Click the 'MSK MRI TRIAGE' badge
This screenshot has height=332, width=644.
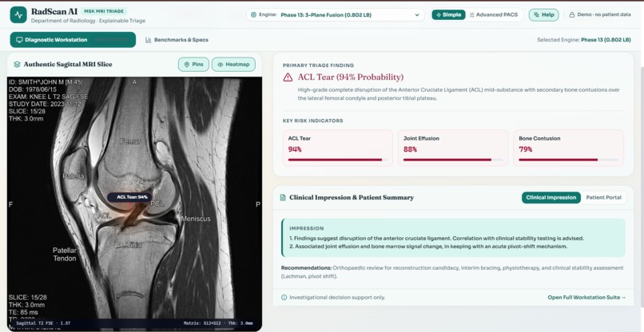(104, 11)
